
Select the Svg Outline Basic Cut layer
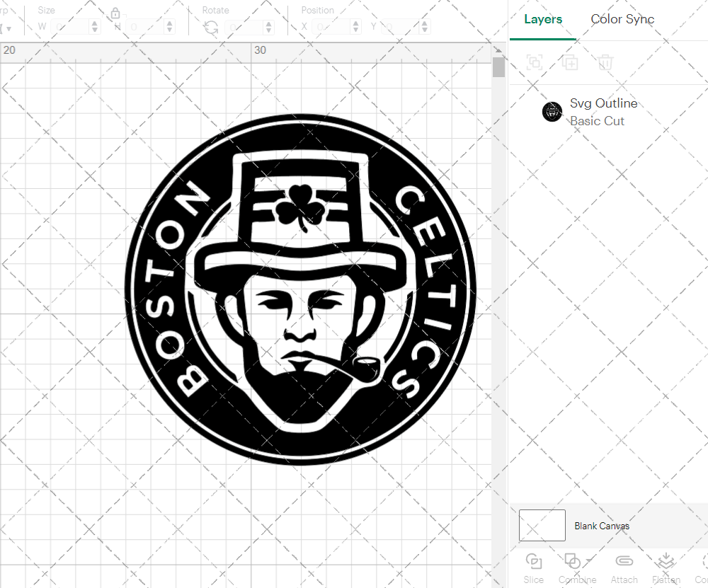coord(603,111)
